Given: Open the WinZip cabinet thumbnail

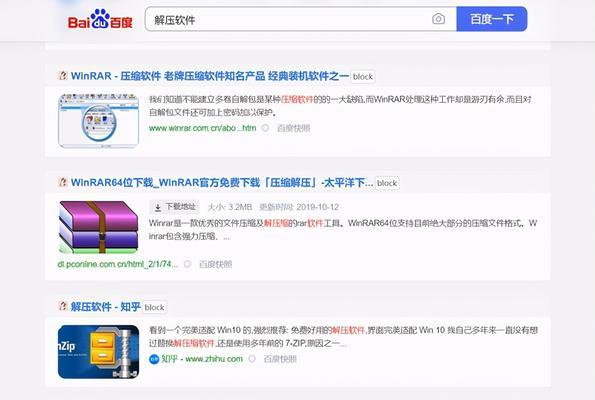Looking at the screenshot, I should click(98, 352).
